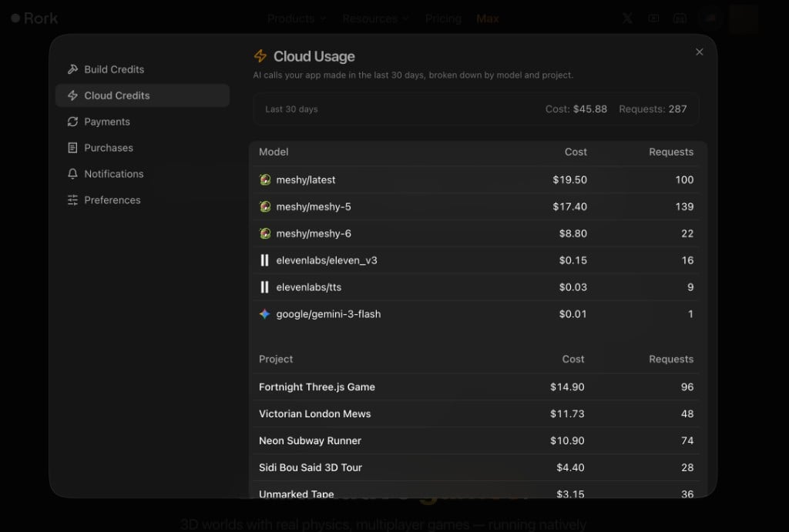Click the Max link in top navigation

click(x=488, y=18)
